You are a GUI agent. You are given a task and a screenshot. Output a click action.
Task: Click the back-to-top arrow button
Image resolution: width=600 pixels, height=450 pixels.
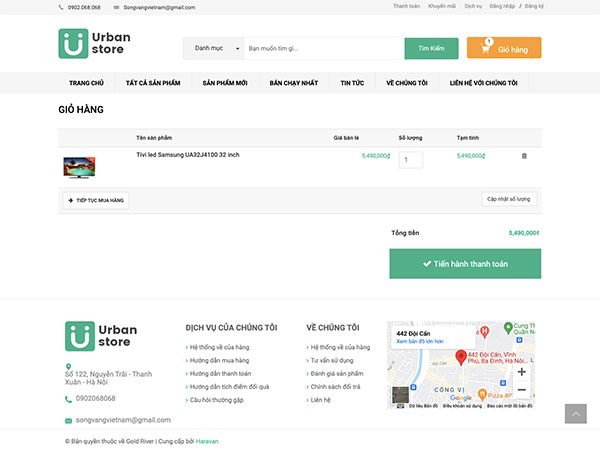(x=576, y=413)
